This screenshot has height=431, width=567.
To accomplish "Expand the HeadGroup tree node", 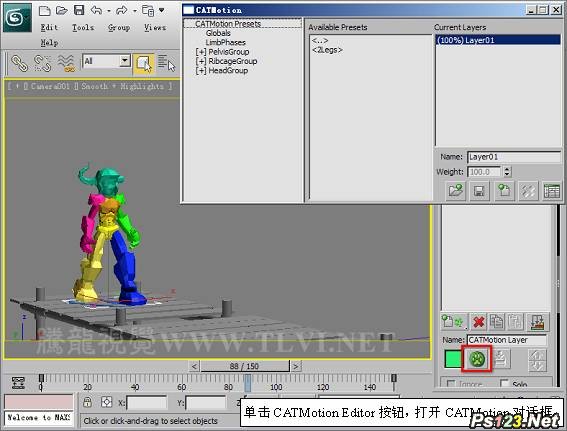I will 201,71.
